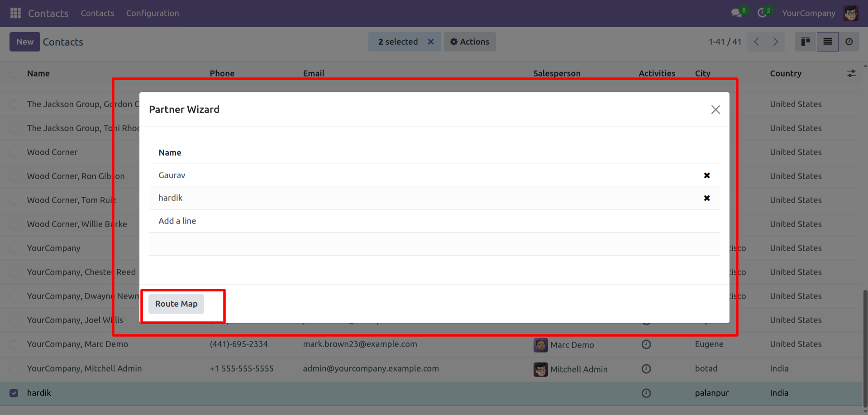Go to the previous page of contacts

click(x=756, y=42)
